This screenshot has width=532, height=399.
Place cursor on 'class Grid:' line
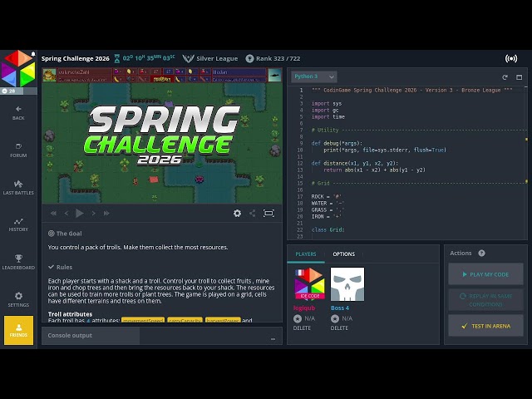coord(328,229)
